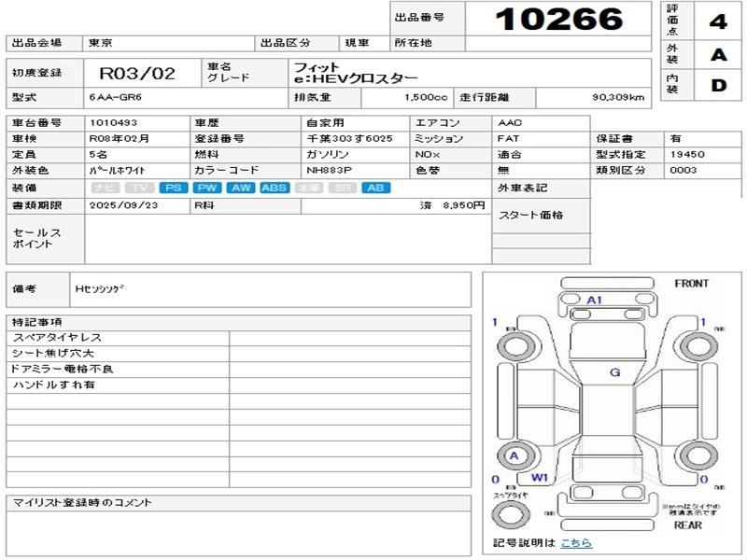This screenshot has width=747, height=560.
Task: Click the remark Hセンシング
Action: [100, 288]
